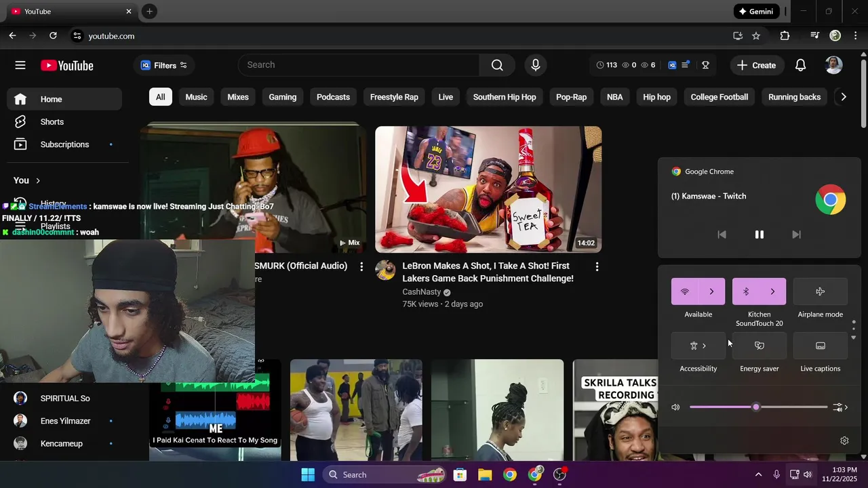Bookmark this page with the star icon
Image resolution: width=868 pixels, height=488 pixels.
point(756,36)
